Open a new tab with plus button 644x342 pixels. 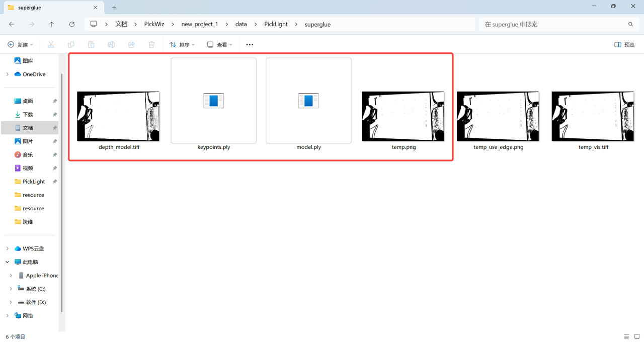tap(114, 8)
